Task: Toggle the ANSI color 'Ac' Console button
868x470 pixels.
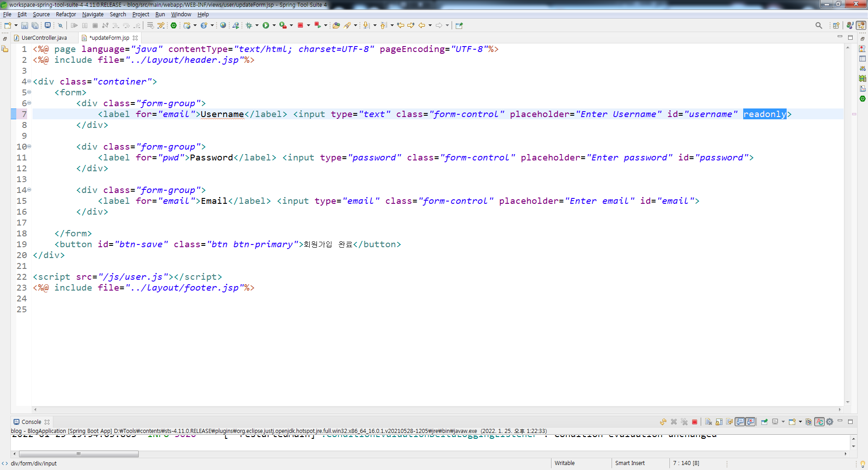Action: click(819, 422)
